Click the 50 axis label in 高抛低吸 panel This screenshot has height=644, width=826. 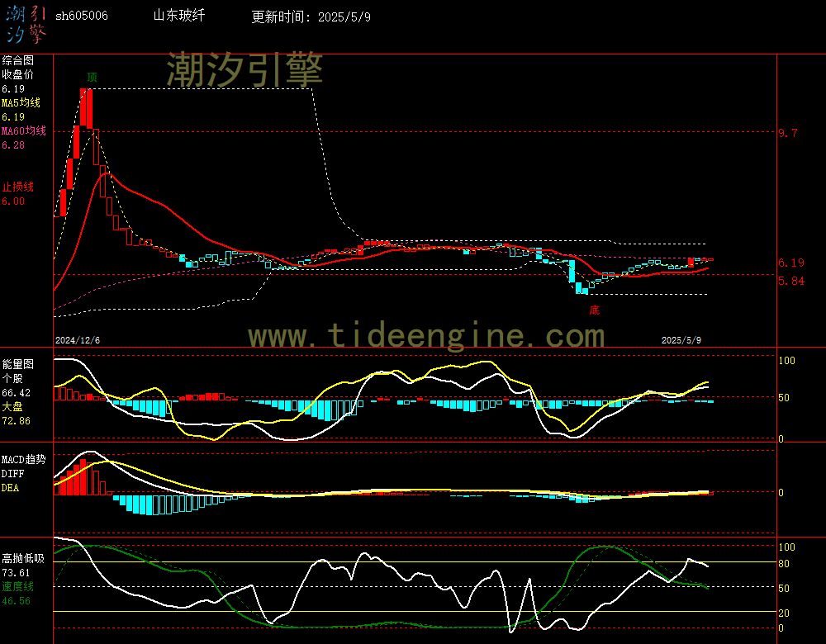[x=784, y=588]
